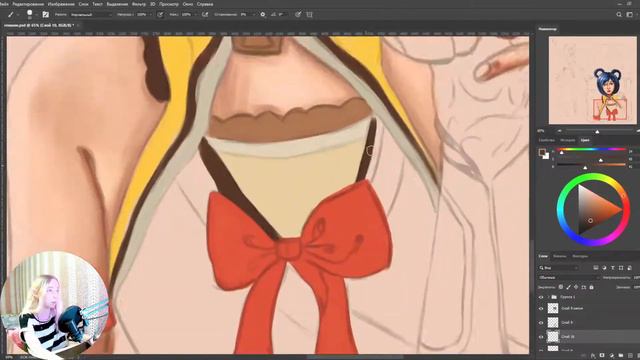Screen dimensions: 640x360
Task: Toggle pressure for opacity icon
Action: tap(160, 15)
